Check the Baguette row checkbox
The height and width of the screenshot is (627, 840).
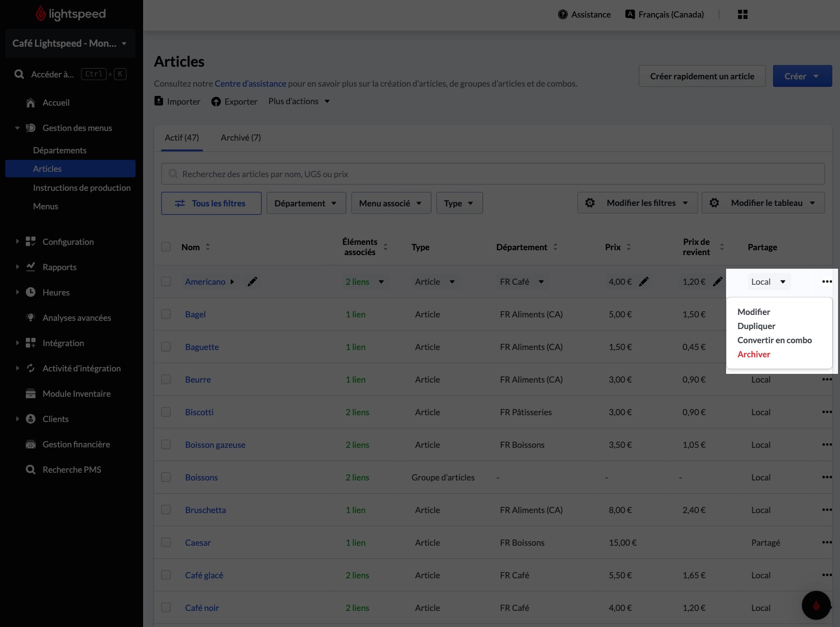click(x=166, y=347)
